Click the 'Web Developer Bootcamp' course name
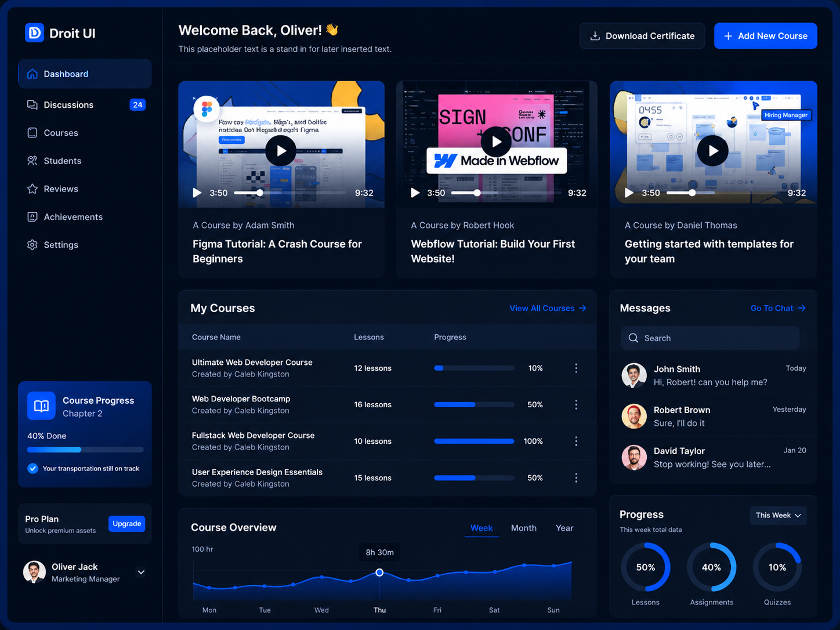 tap(241, 399)
